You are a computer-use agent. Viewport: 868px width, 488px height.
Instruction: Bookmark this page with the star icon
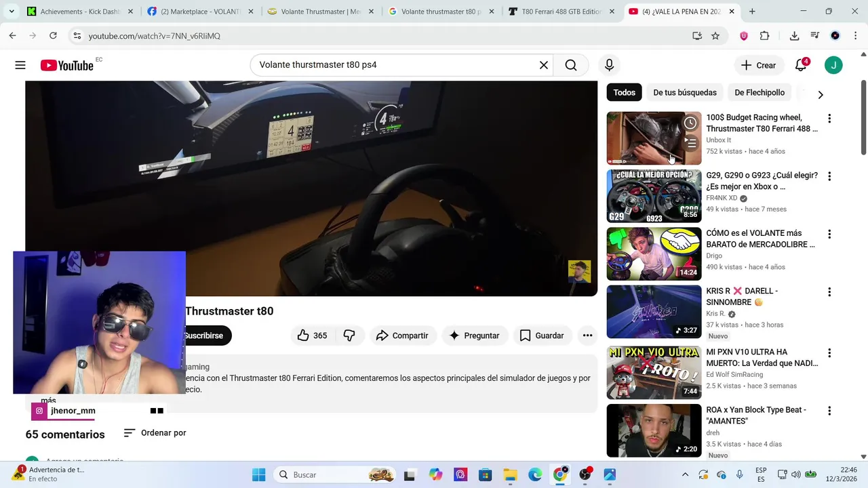tap(715, 36)
